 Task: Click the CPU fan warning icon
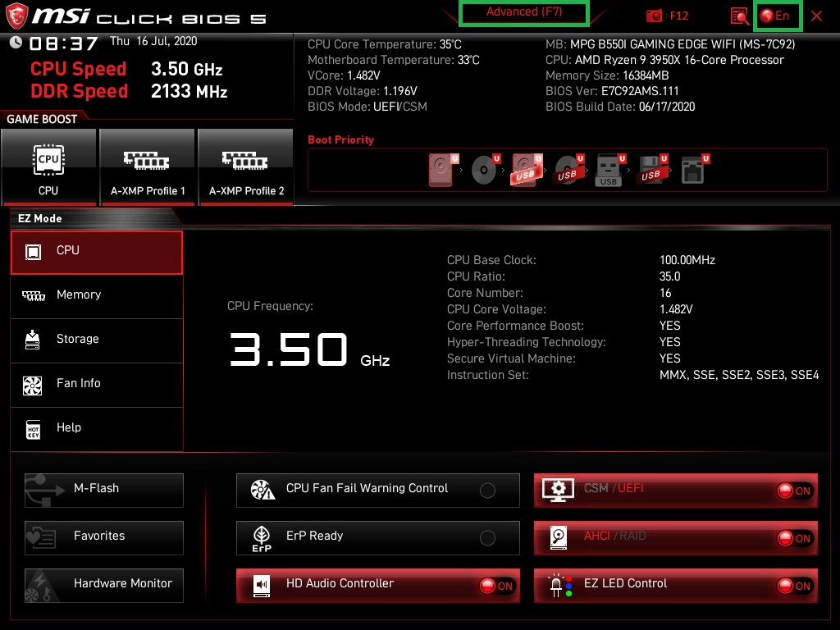[263, 490]
